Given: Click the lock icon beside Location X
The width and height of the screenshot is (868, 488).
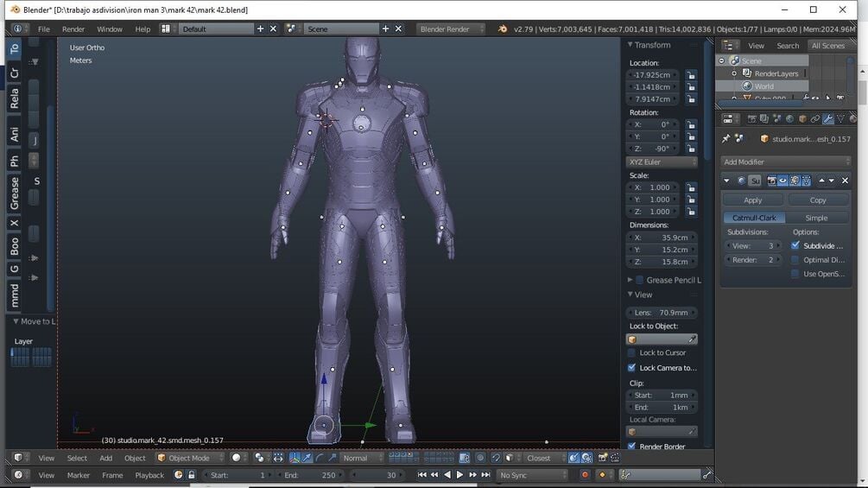Looking at the screenshot, I should point(691,75).
